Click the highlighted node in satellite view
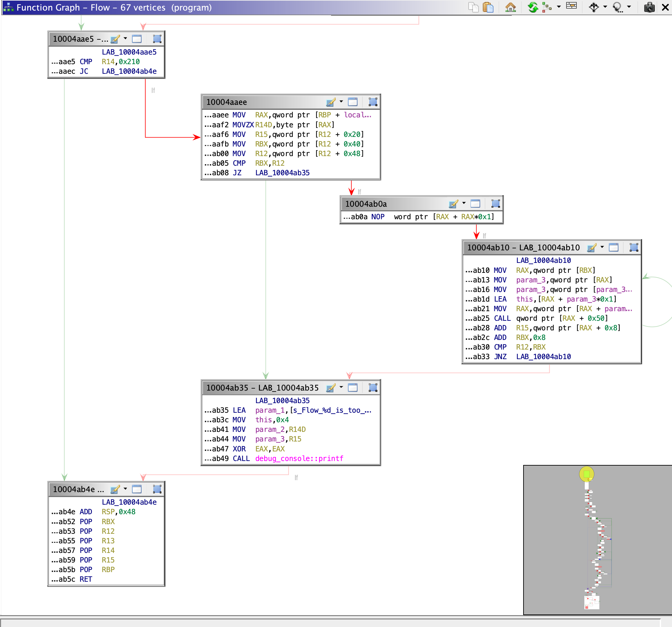The image size is (672, 627). pos(586,474)
